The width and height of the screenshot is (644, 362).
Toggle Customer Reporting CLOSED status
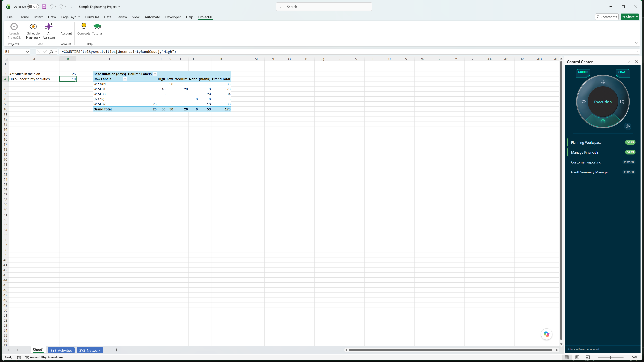(629, 162)
